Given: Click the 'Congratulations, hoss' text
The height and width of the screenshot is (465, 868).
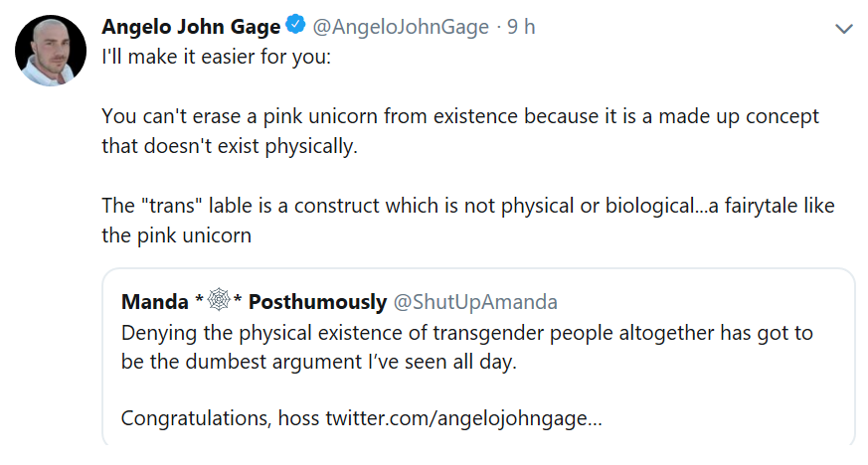Looking at the screenshot, I should 221,418.
